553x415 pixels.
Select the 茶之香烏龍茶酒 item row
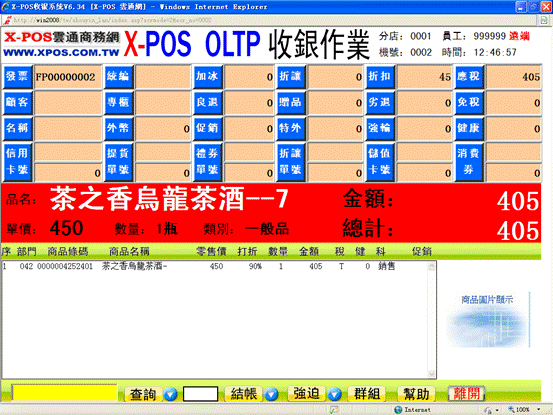215,266
